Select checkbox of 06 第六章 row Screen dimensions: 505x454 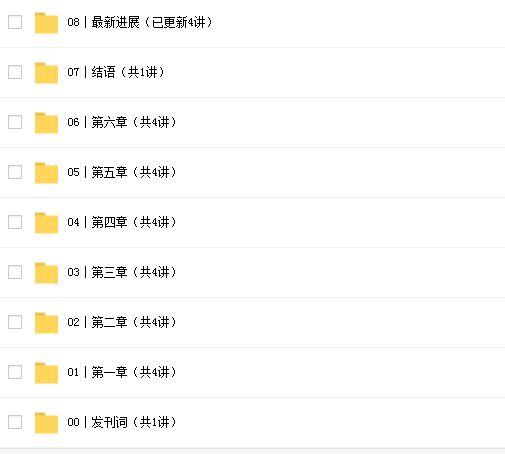click(15, 122)
